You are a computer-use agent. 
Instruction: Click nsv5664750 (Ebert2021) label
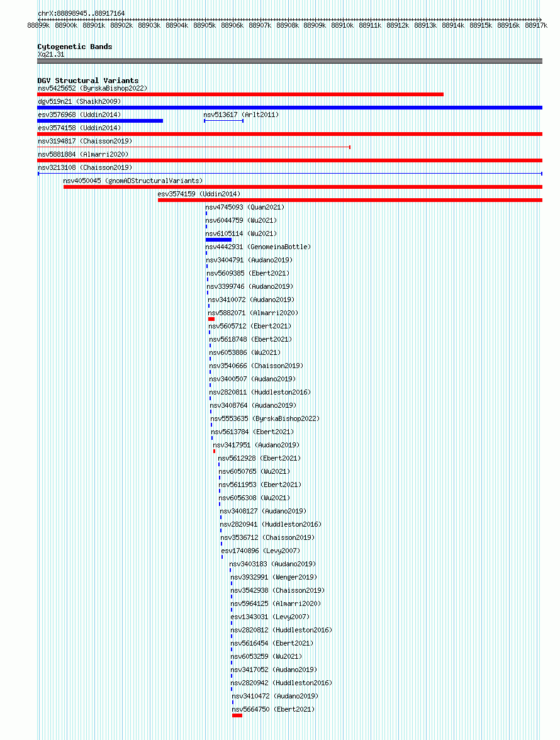(273, 709)
